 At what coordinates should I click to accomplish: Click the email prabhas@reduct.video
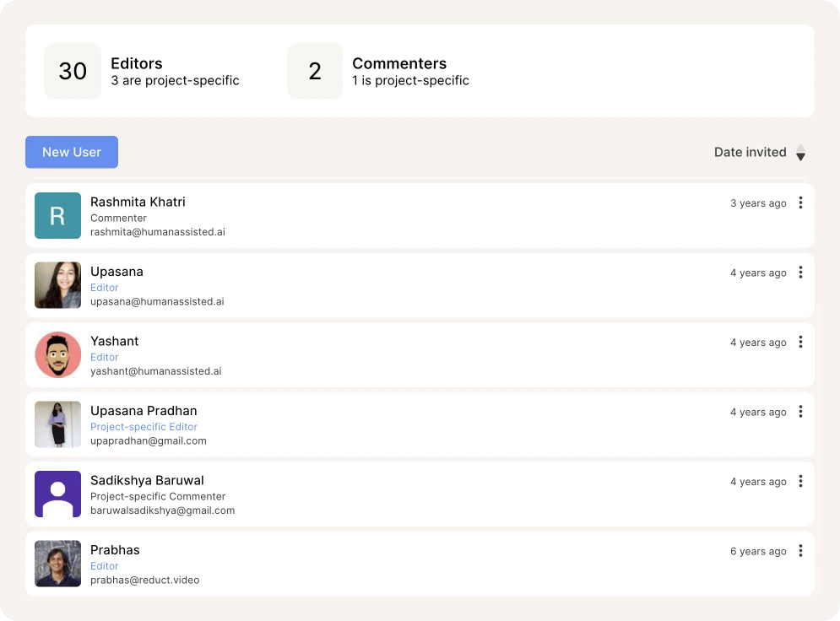click(144, 580)
